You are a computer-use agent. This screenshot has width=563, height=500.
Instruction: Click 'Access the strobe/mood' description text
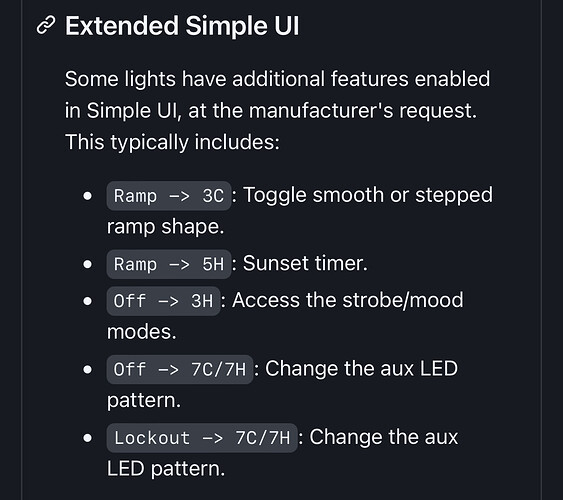[x=348, y=300]
